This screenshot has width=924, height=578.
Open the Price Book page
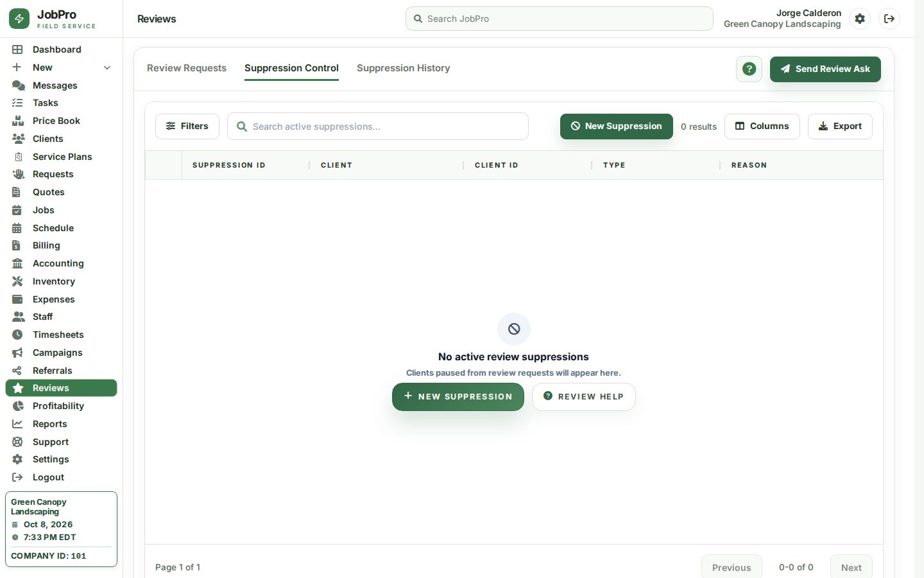(x=61, y=121)
